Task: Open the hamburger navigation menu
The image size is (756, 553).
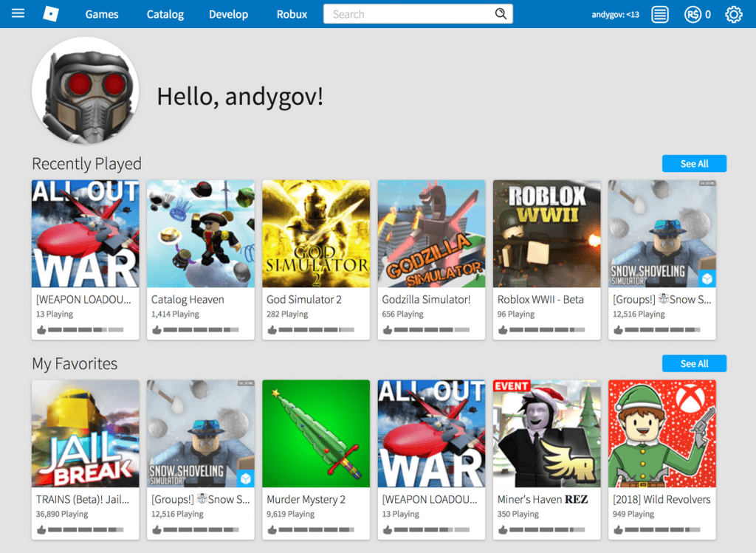Action: click(18, 13)
